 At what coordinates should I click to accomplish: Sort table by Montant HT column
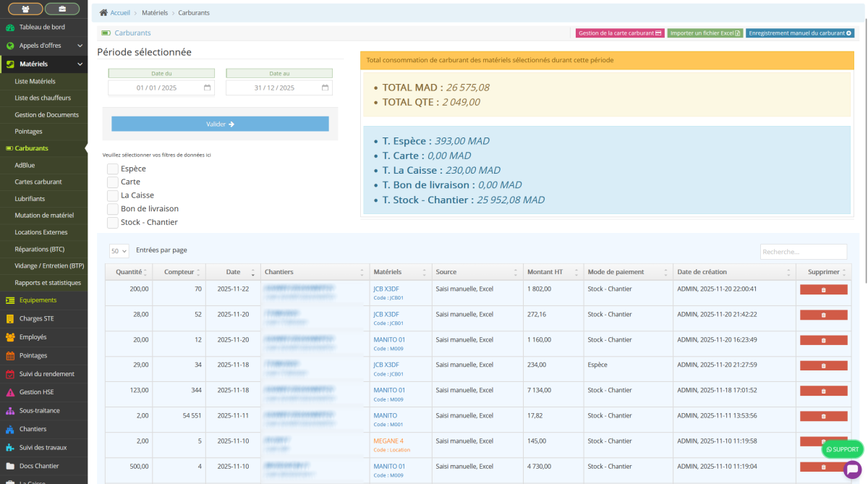click(553, 272)
